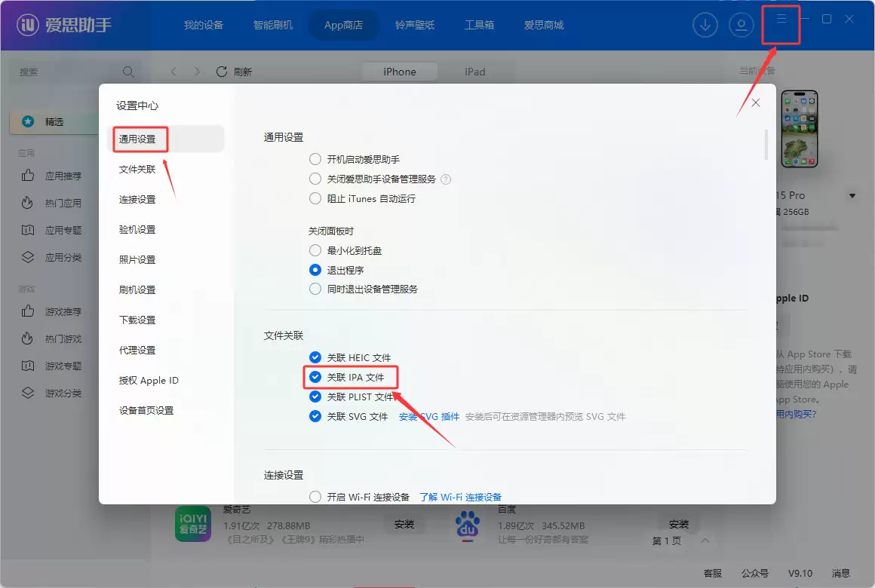Select 授权 Apple ID in settings sidebar

tap(149, 380)
